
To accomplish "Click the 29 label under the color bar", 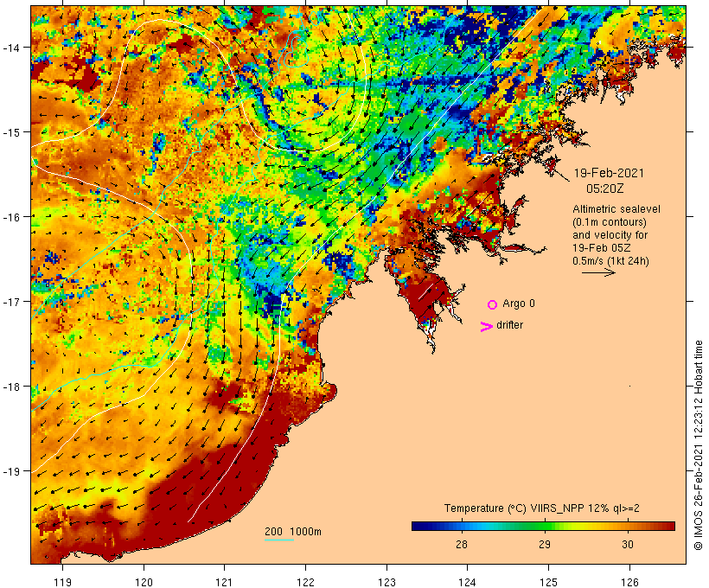I will 545,544.
